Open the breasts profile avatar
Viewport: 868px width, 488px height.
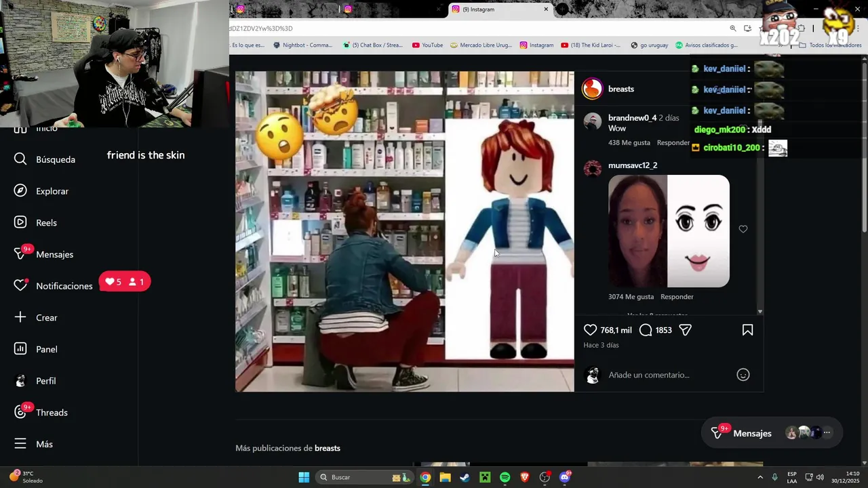point(593,89)
